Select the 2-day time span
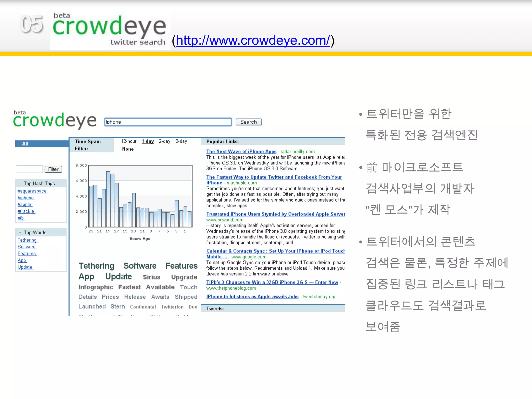Screen dimensions: 532x399 click(164, 141)
